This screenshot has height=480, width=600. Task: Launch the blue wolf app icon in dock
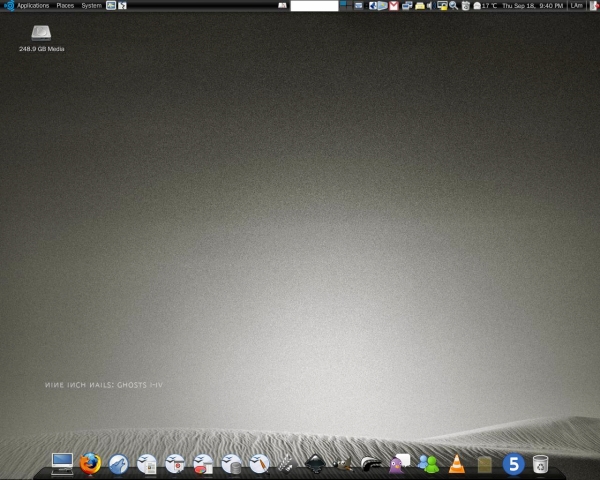tap(119, 464)
